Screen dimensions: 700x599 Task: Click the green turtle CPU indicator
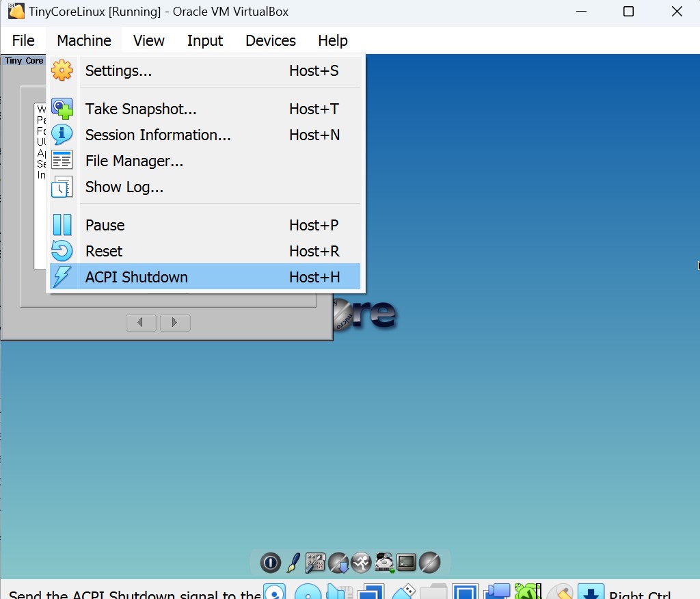pos(528,592)
